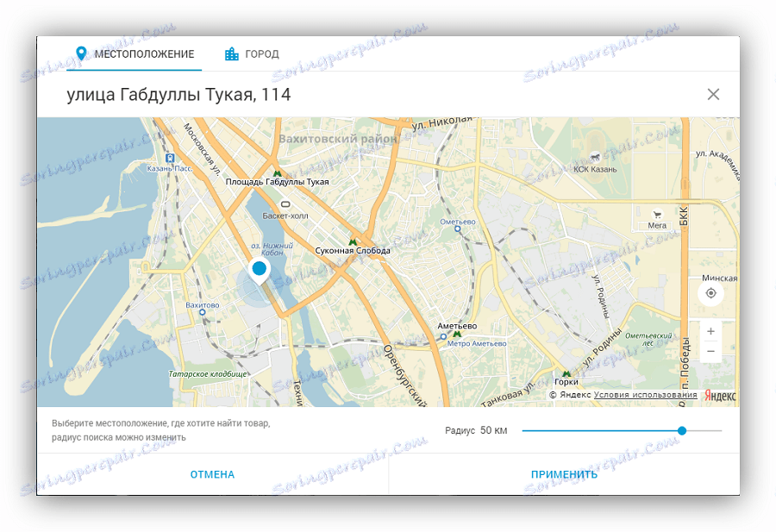Click the blue location marker on map

[259, 271]
